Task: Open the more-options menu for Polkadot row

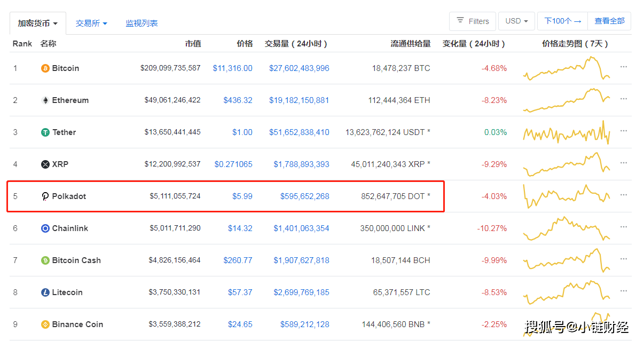Action: tap(624, 195)
